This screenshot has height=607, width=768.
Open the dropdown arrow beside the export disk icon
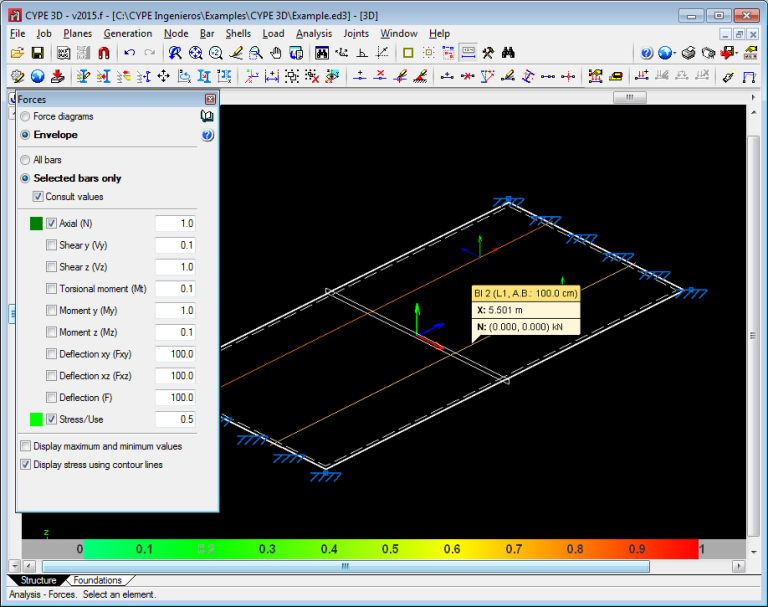coord(736,53)
